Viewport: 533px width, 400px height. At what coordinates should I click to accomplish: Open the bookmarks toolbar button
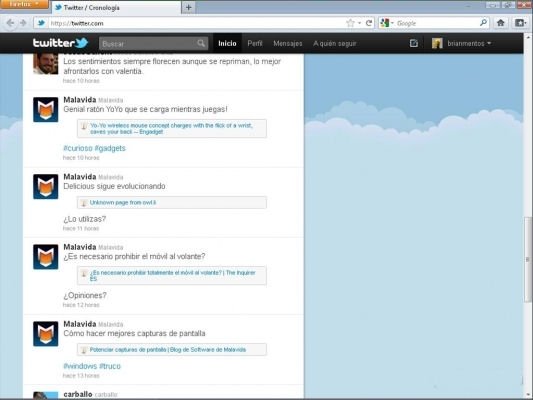pyautogui.click(x=520, y=23)
